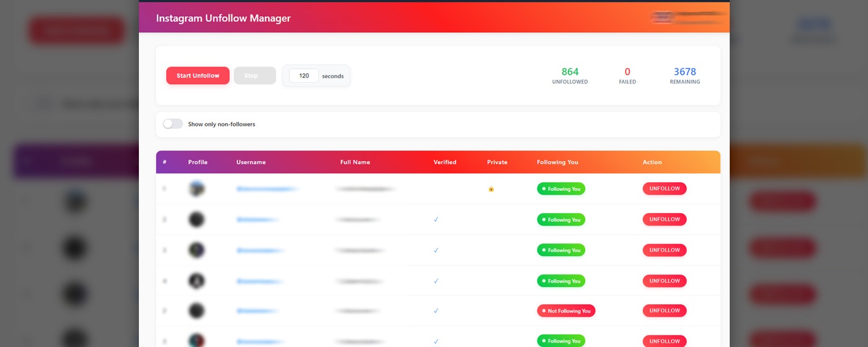Click the Following You badge in row 4
868x347 pixels.
coord(561,281)
